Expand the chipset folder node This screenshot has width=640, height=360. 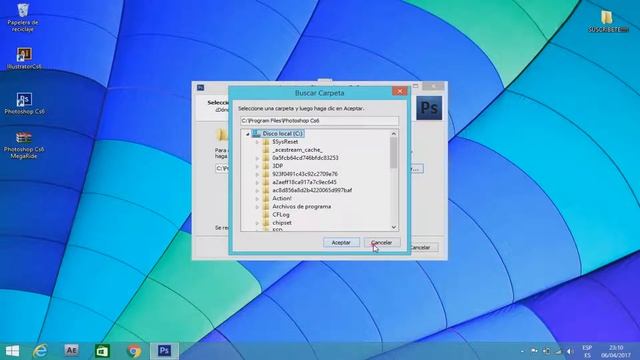(x=257, y=223)
